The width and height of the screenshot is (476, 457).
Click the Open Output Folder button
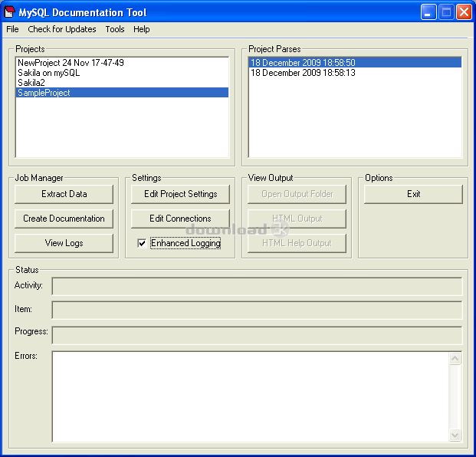coord(297,194)
